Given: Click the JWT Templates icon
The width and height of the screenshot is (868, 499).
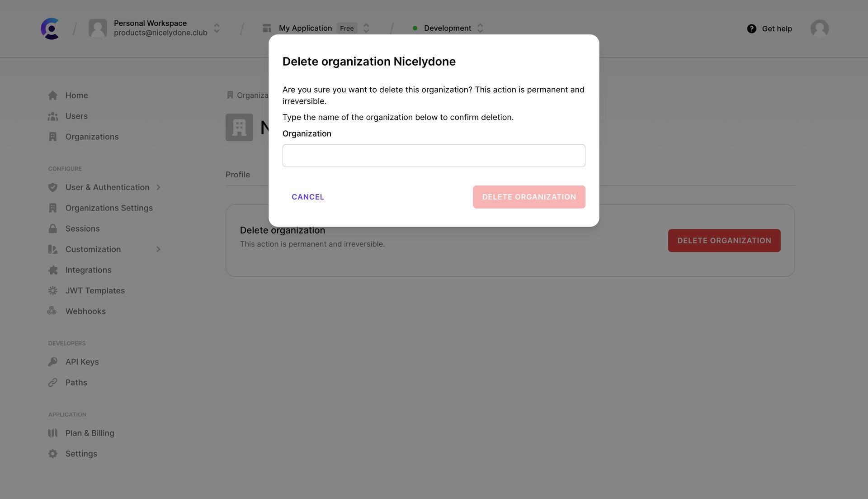Looking at the screenshot, I should coord(53,290).
